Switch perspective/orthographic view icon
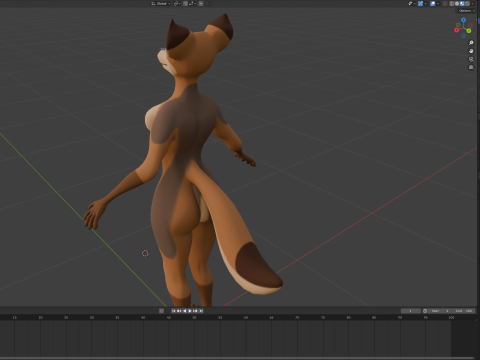This screenshot has height=360, width=480. [x=471, y=67]
